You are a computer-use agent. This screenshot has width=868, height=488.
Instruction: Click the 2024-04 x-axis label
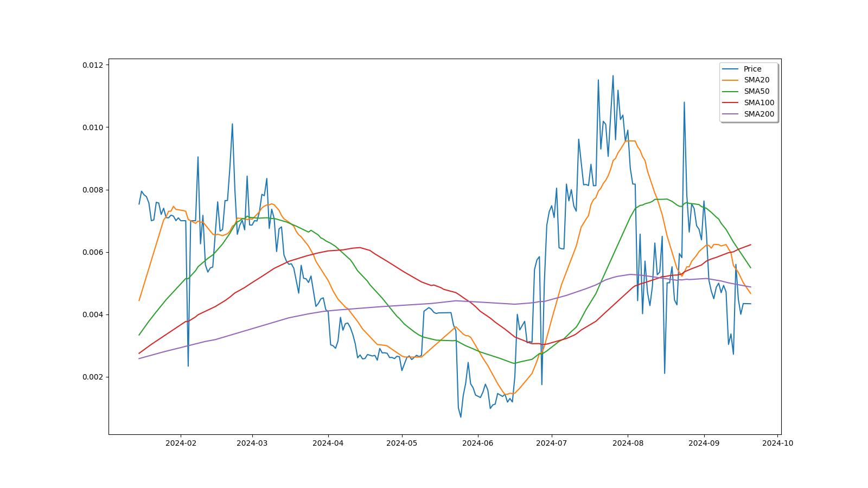328,443
